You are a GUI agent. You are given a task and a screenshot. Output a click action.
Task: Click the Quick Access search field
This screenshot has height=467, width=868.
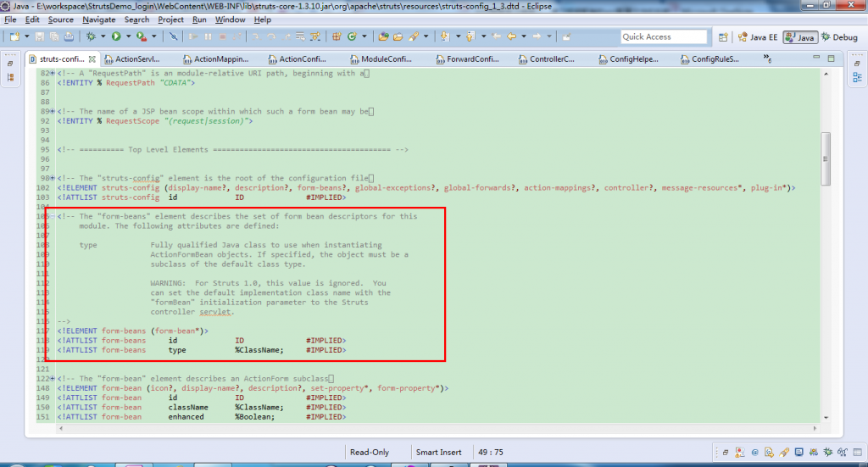664,36
